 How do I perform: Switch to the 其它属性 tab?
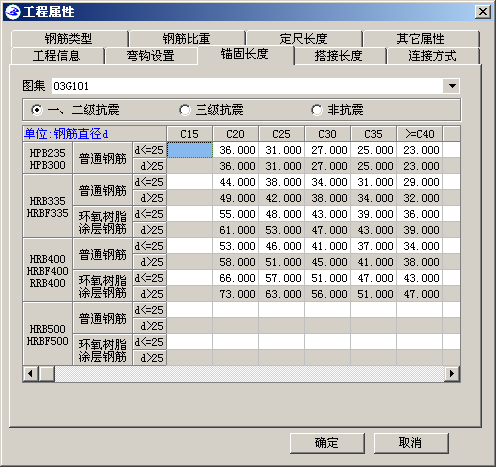(x=421, y=39)
